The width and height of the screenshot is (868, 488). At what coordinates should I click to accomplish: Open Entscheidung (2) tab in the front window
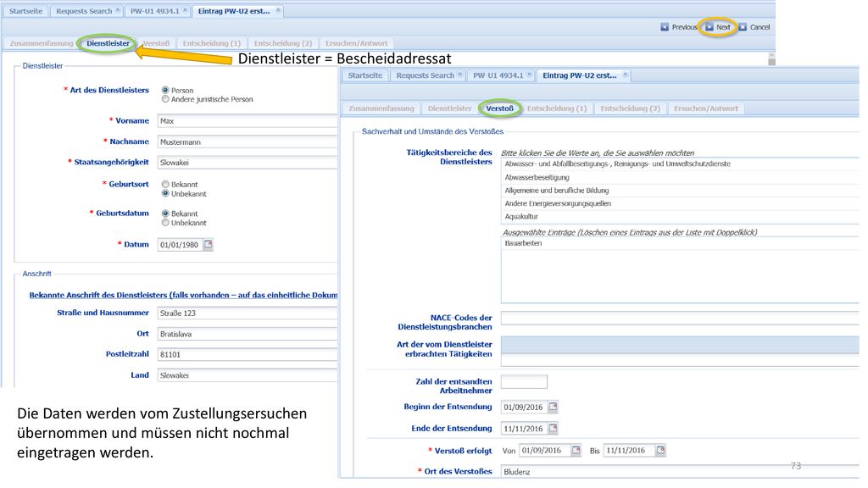click(x=630, y=108)
